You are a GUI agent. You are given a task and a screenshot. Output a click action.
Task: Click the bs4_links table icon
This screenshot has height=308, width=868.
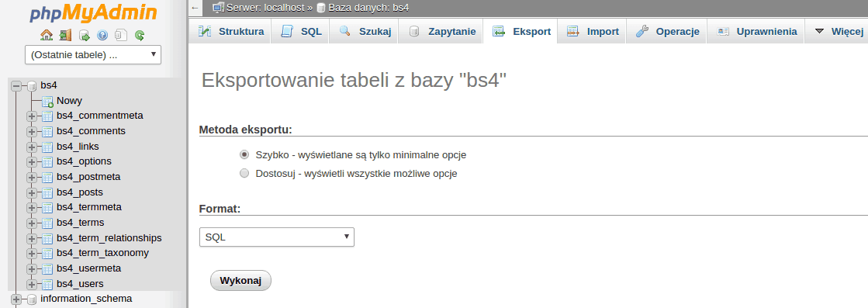[x=47, y=147]
